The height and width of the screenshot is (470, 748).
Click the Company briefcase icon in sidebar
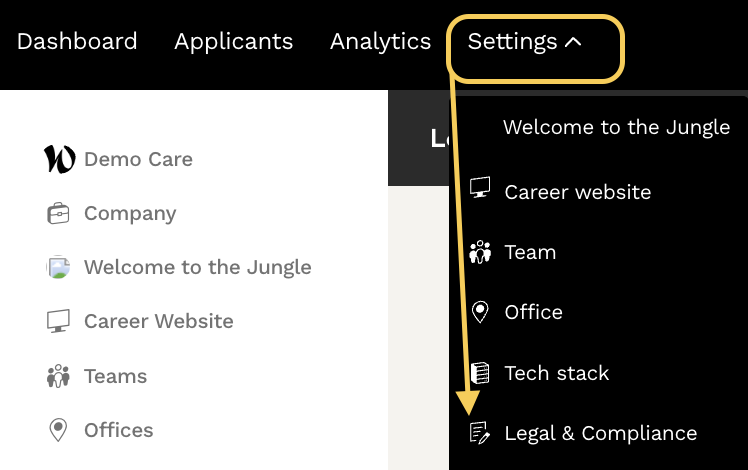58,213
